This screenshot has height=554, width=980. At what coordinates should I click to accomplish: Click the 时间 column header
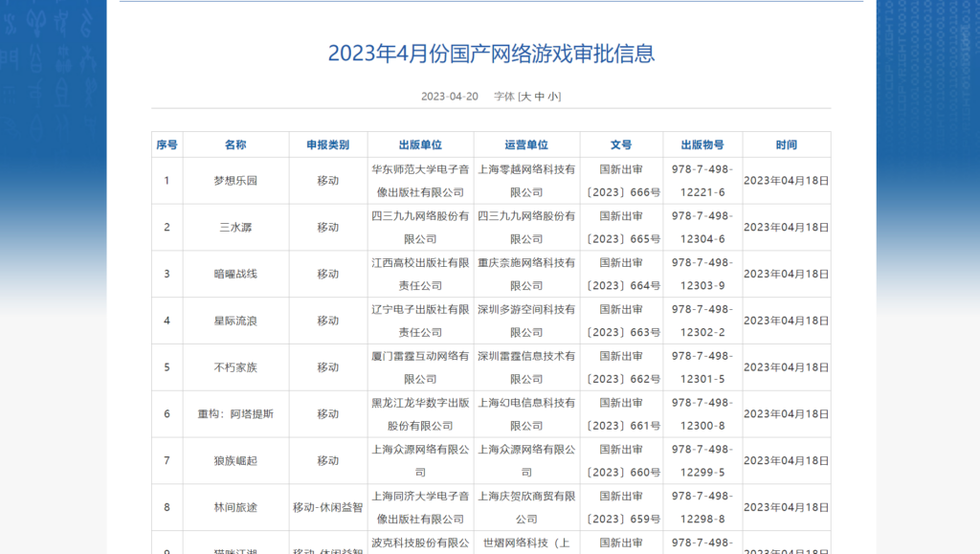coord(787,144)
